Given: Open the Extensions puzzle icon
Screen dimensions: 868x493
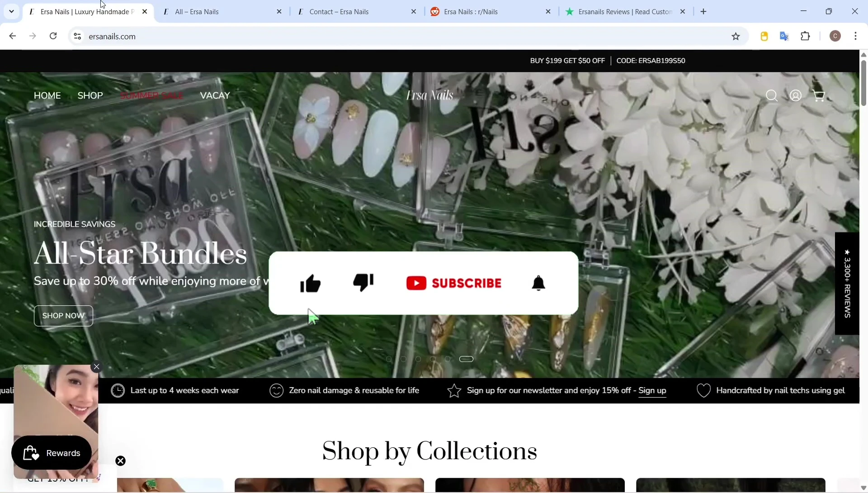Looking at the screenshot, I should pos(805,36).
